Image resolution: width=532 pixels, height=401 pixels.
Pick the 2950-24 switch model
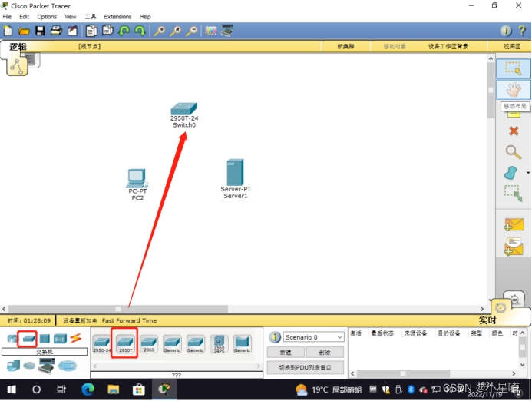click(102, 344)
